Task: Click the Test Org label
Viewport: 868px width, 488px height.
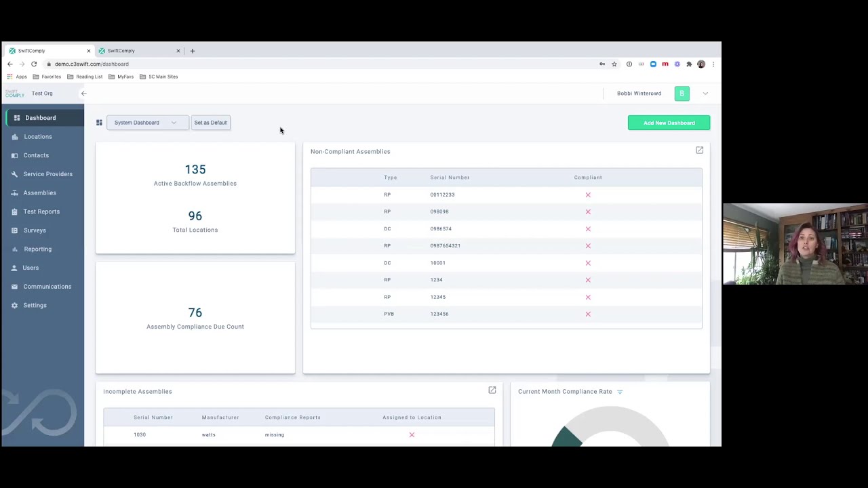Action: click(x=42, y=94)
